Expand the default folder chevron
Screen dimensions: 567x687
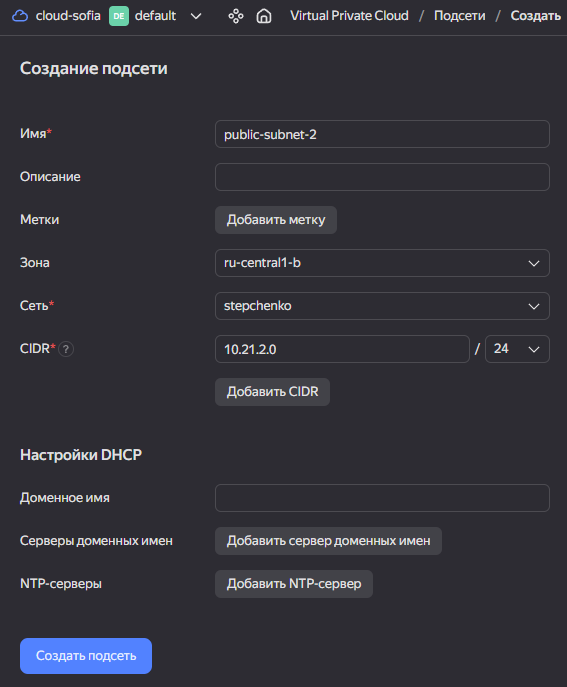(x=196, y=16)
